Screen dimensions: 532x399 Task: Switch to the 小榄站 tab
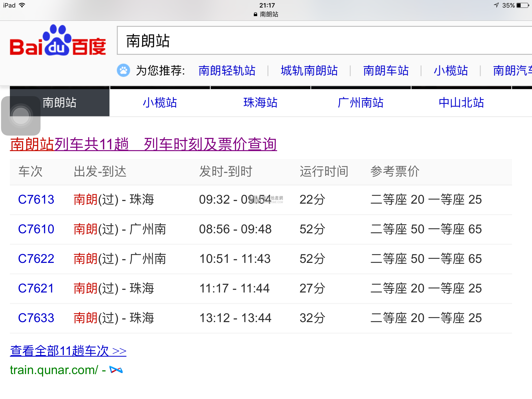click(x=160, y=103)
